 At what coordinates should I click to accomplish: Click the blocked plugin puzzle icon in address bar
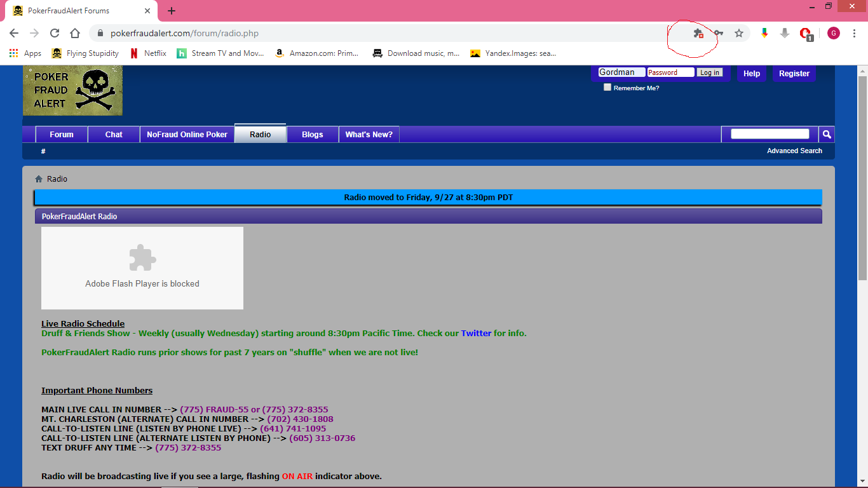(x=698, y=33)
